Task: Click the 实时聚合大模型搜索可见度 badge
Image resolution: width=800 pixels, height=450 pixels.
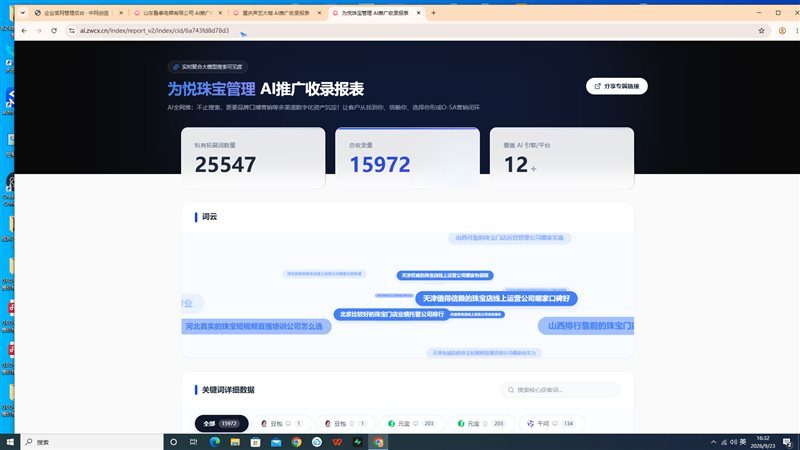Action: point(208,67)
